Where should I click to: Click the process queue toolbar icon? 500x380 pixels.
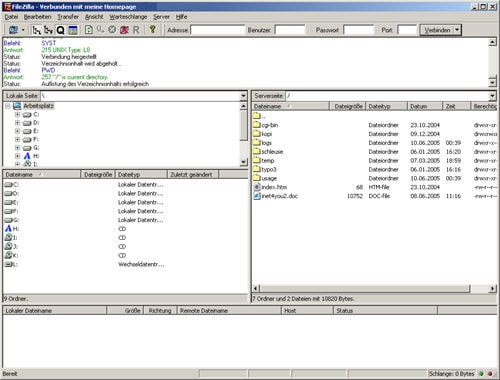click(x=100, y=30)
